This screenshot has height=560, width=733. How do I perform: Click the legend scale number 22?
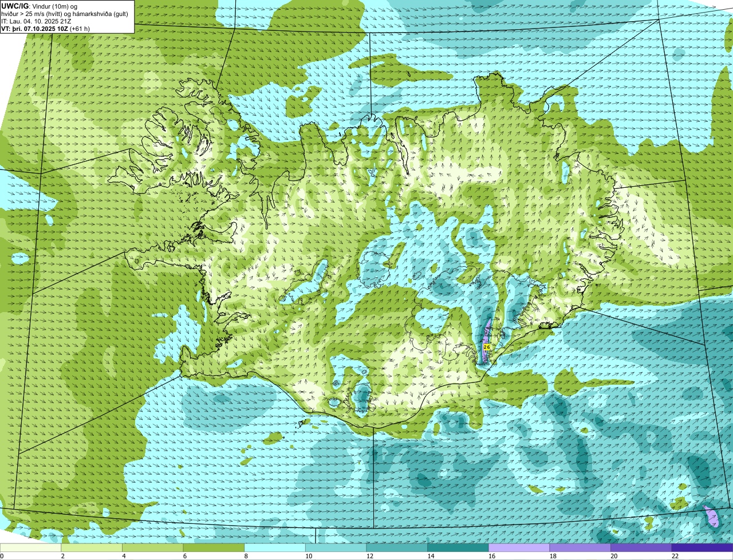pos(675,556)
